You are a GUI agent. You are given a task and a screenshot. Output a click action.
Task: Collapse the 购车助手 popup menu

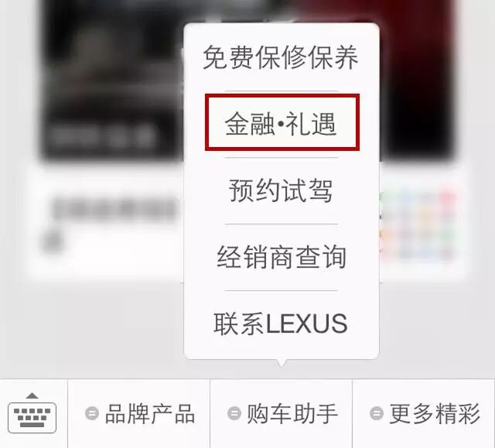[x=281, y=414]
